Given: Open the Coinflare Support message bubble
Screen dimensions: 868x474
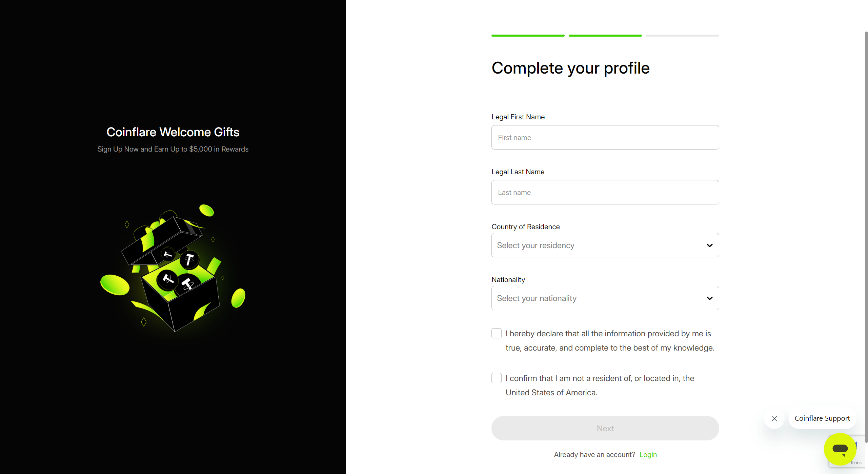Looking at the screenshot, I should coord(822,418).
